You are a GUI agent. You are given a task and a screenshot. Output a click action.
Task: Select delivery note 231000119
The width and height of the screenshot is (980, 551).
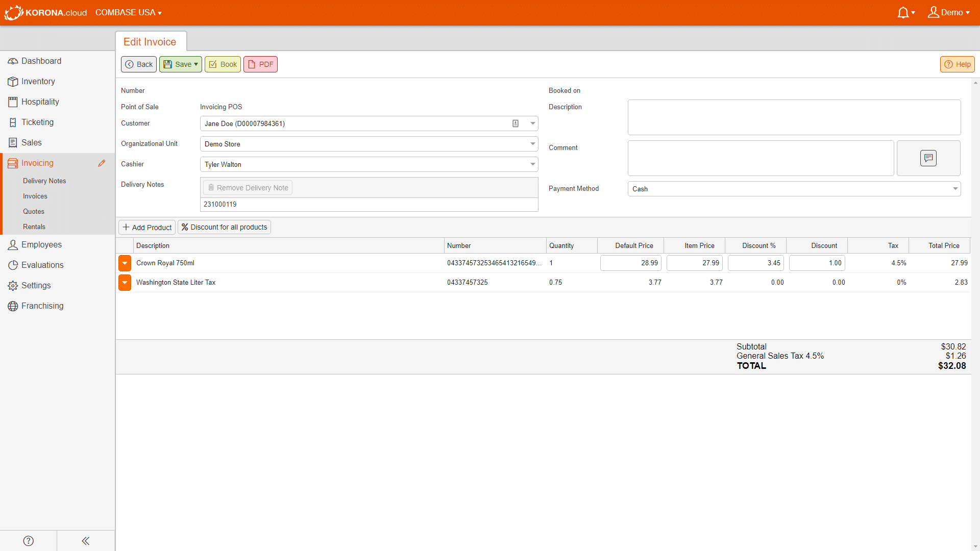pyautogui.click(x=369, y=205)
